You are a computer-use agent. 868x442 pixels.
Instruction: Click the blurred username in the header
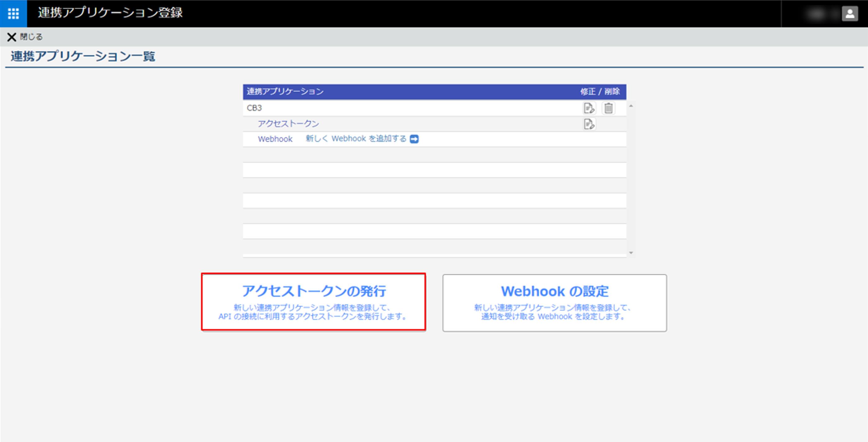pos(817,14)
